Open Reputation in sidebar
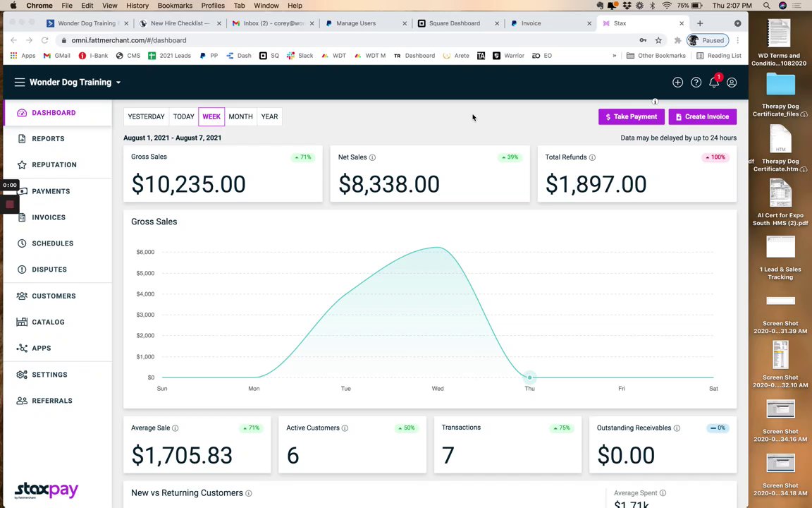Image resolution: width=812 pixels, height=508 pixels. tap(58, 165)
